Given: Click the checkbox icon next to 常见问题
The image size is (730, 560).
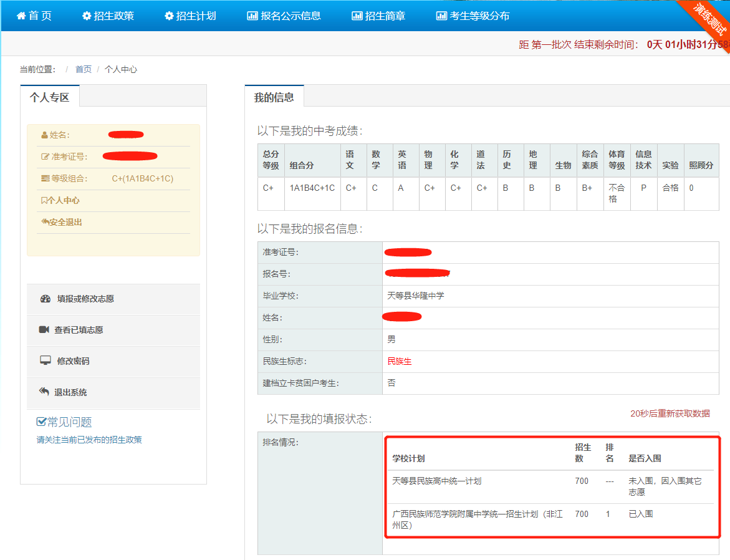Looking at the screenshot, I should (x=42, y=422).
